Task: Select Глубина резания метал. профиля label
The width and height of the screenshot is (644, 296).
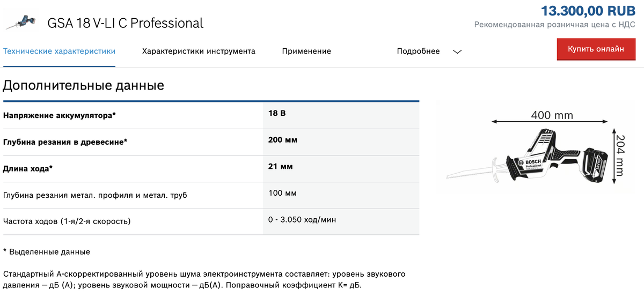Action: point(95,195)
